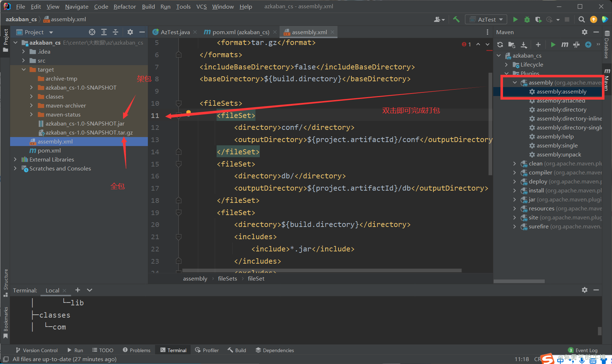Open the Dependencies tool window
Viewport: 612px width, 364px height.
point(275,350)
